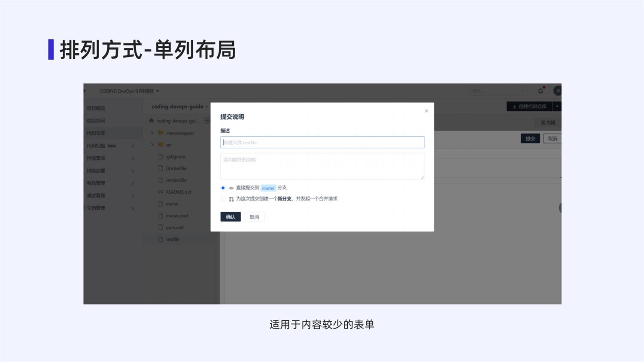Click the Jenkinsfile file icon
Image resolution: width=644 pixels, height=362 pixels.
pos(161,180)
